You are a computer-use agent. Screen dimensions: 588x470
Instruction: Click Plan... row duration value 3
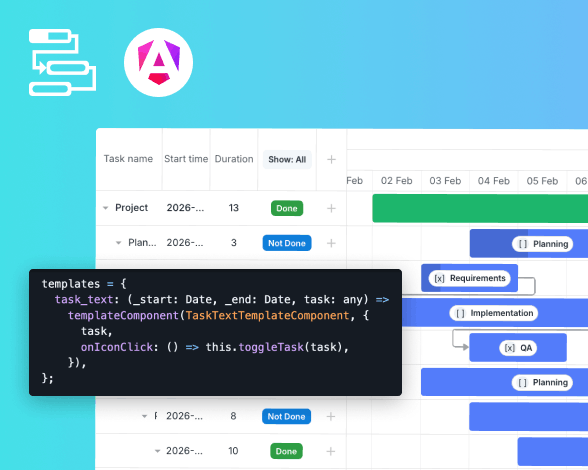point(234,243)
